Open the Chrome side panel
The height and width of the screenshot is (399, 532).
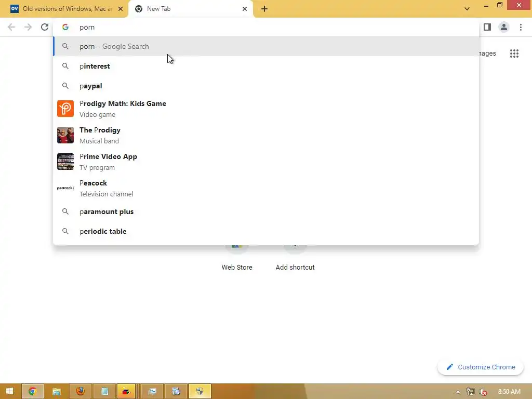[487, 27]
